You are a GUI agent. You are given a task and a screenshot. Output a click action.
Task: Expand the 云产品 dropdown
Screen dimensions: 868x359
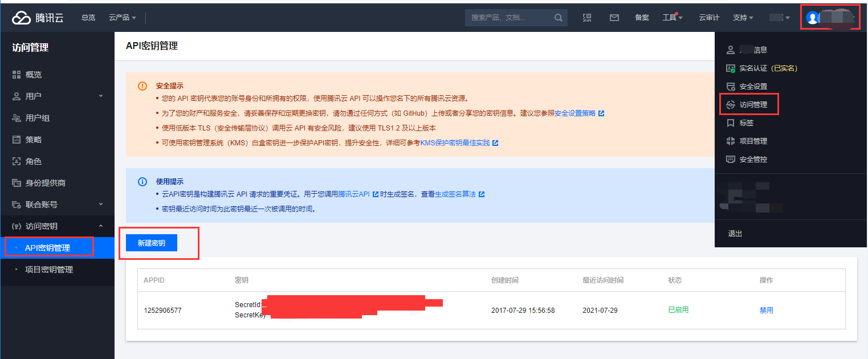click(x=123, y=18)
